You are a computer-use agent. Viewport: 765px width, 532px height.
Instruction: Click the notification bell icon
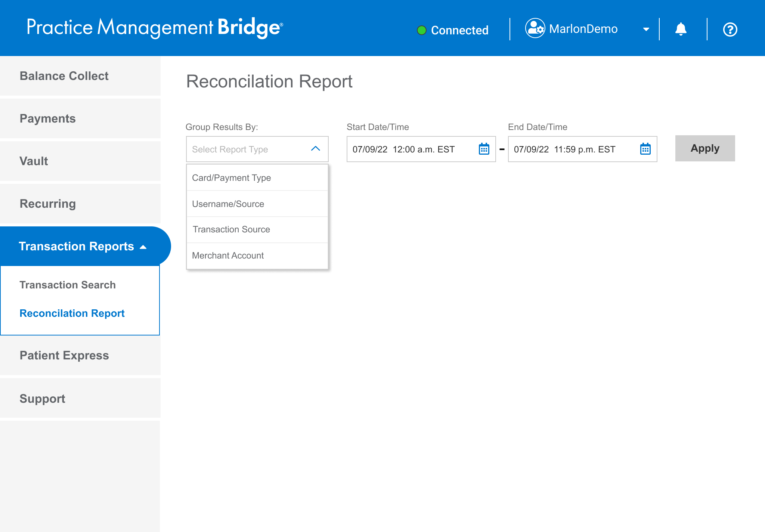coord(681,29)
